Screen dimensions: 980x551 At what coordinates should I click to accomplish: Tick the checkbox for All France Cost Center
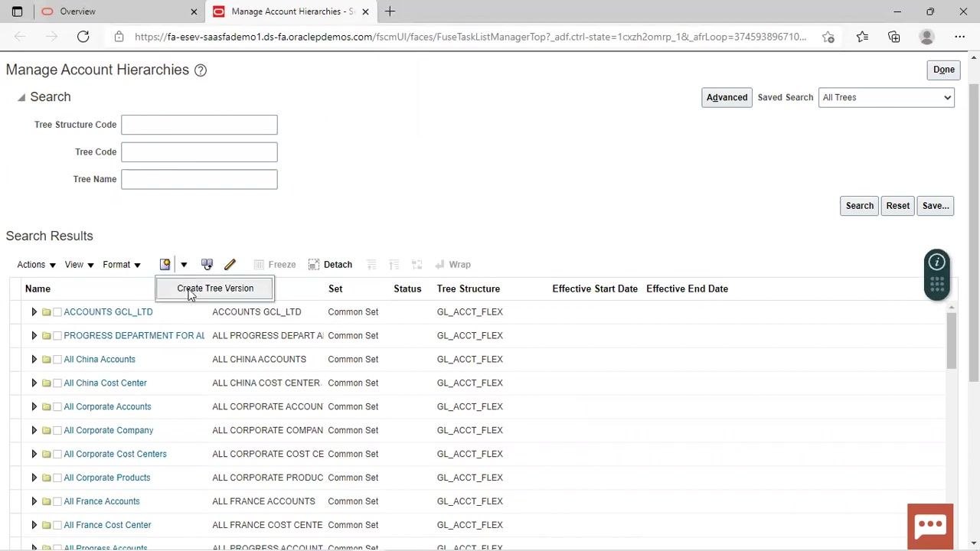tap(57, 526)
